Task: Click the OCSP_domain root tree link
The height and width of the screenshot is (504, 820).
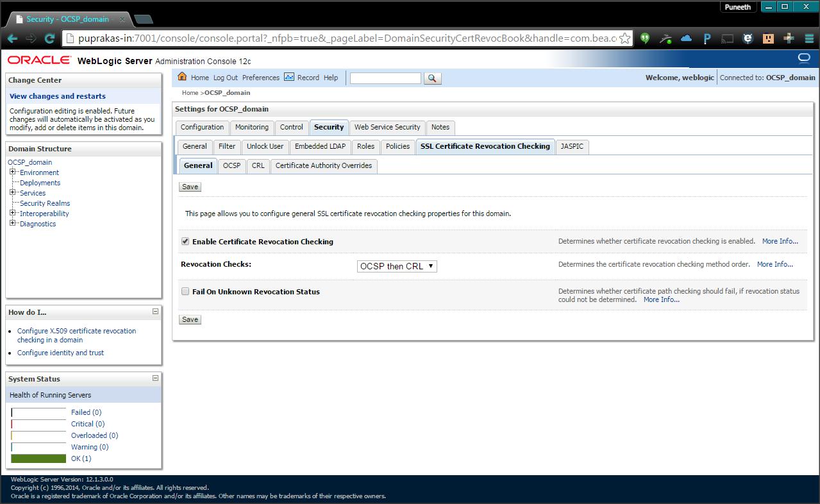Action: (x=30, y=162)
